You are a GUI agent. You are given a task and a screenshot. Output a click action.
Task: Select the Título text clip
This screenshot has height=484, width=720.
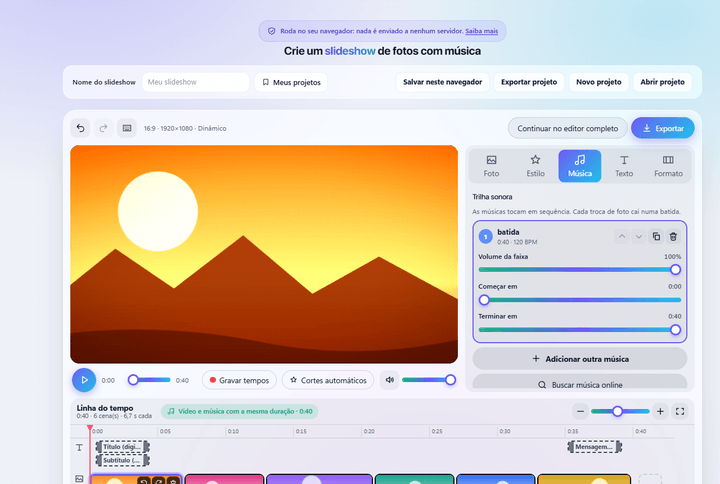[123, 447]
